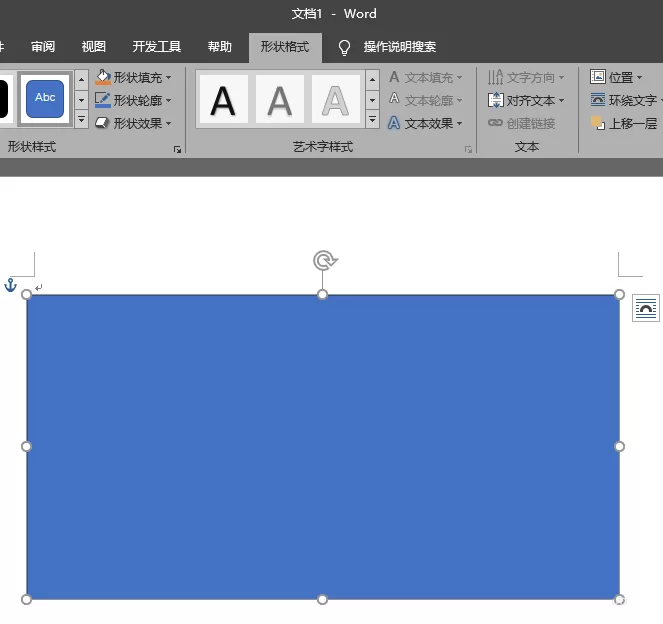
Task: Click the 形状填充 paint bucket icon
Action: [103, 77]
